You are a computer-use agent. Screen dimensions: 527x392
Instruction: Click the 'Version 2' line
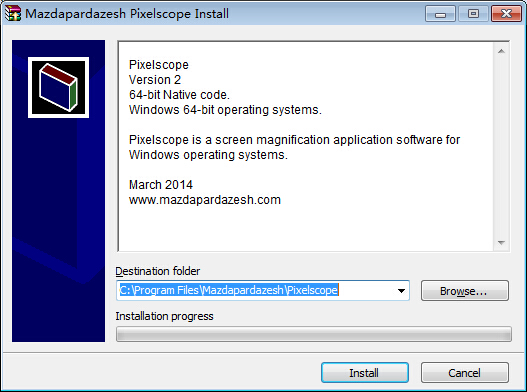[155, 80]
